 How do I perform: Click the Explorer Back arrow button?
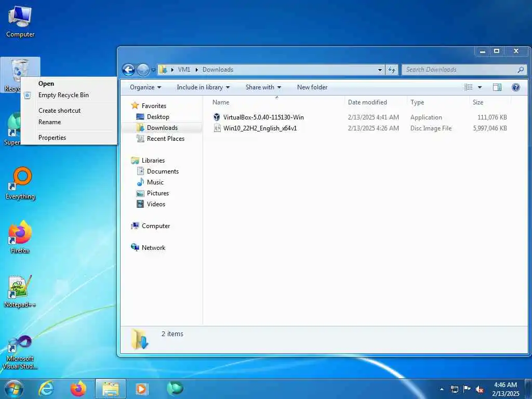[129, 70]
